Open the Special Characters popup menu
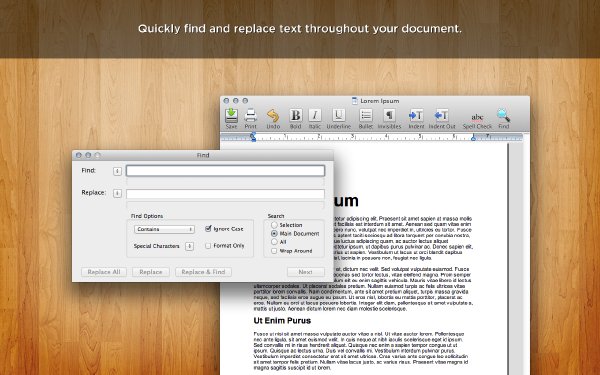The image size is (600, 375). (x=189, y=246)
